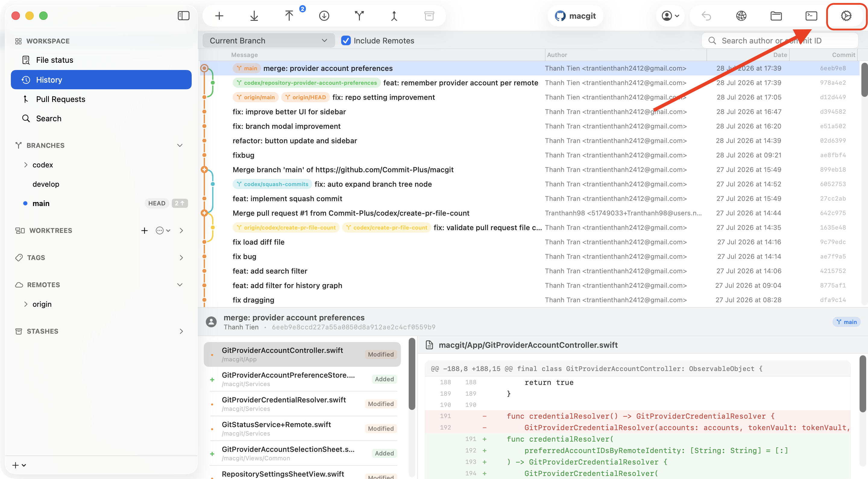Click the commit history vertical scrollbar
The height and width of the screenshot is (479, 868).
(864, 80)
